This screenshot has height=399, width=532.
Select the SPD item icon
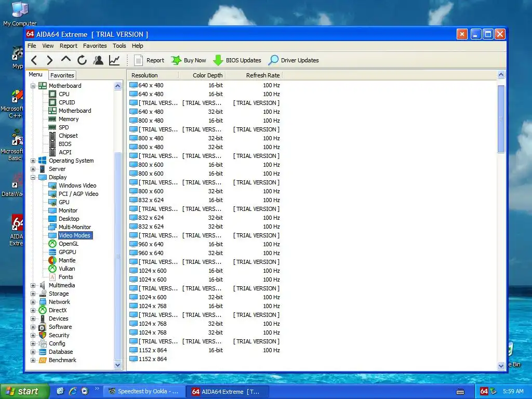point(52,128)
